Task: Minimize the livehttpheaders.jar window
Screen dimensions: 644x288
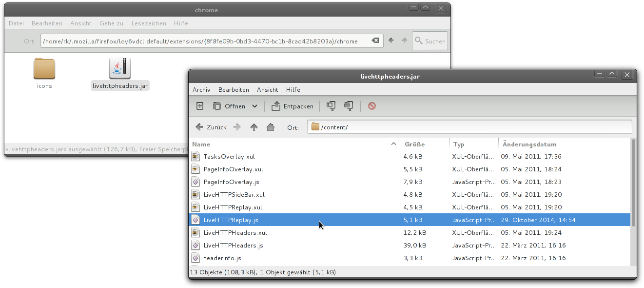Action: click(x=600, y=74)
